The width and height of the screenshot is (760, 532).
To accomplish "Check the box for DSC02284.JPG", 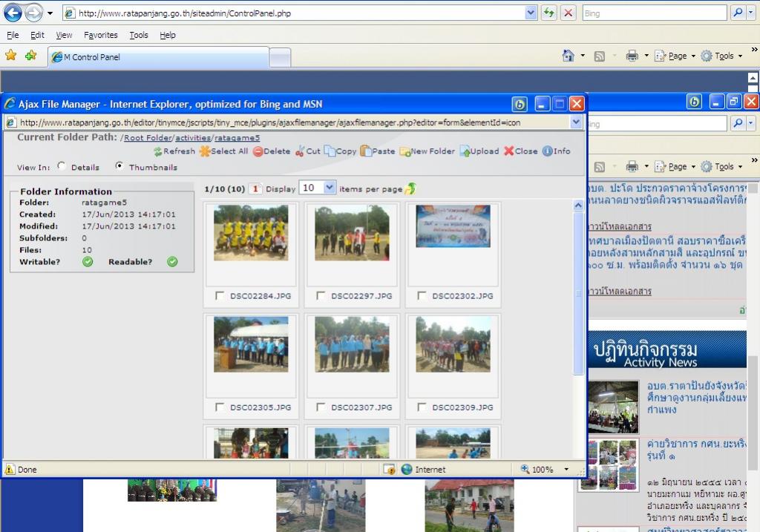I will [220, 295].
